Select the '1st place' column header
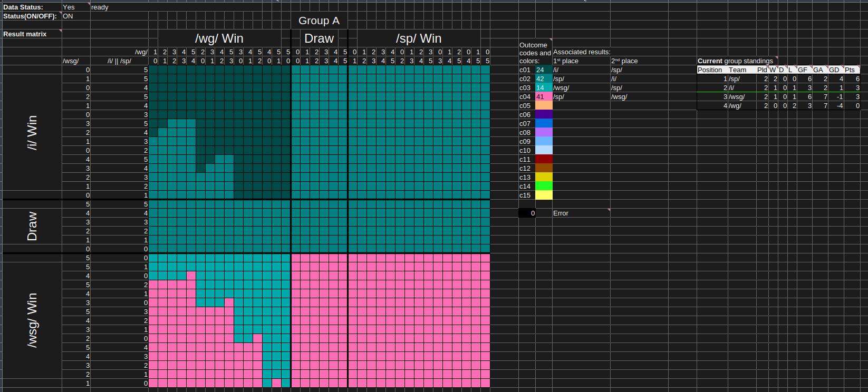Viewport: 868px width, 392px height. 566,61
